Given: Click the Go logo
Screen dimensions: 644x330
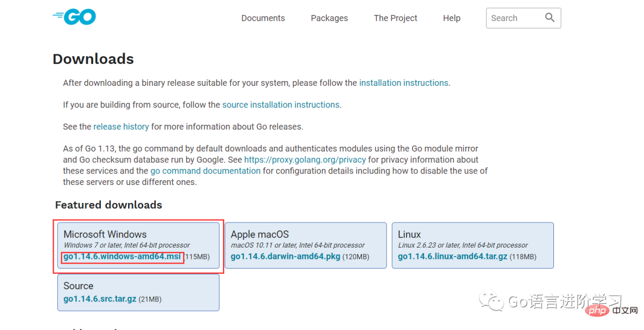Looking at the screenshot, I should pos(75,17).
